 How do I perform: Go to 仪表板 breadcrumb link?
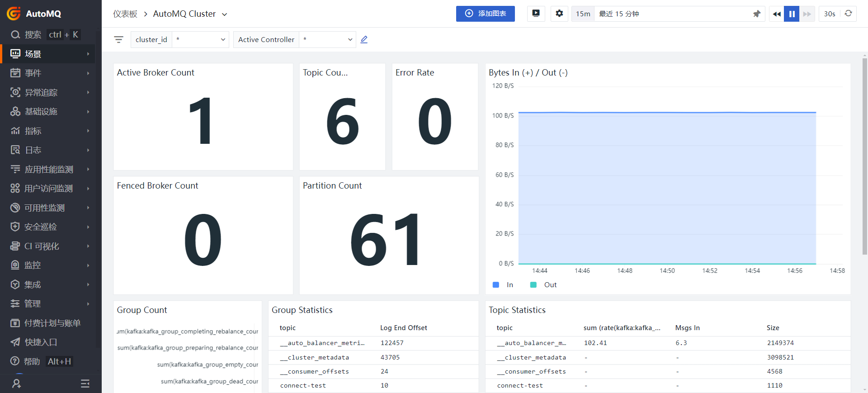pyautogui.click(x=125, y=14)
